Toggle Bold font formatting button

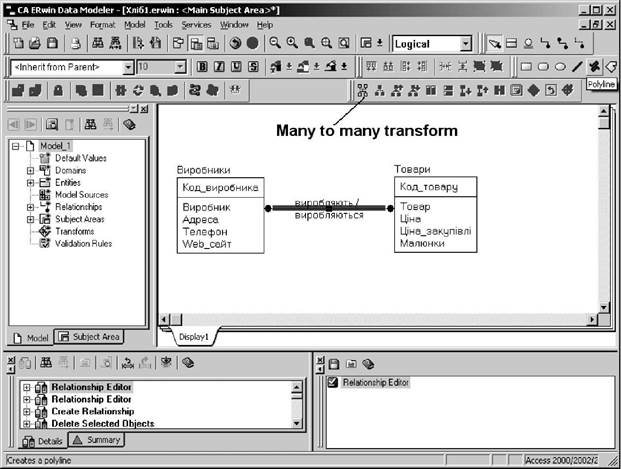202,67
